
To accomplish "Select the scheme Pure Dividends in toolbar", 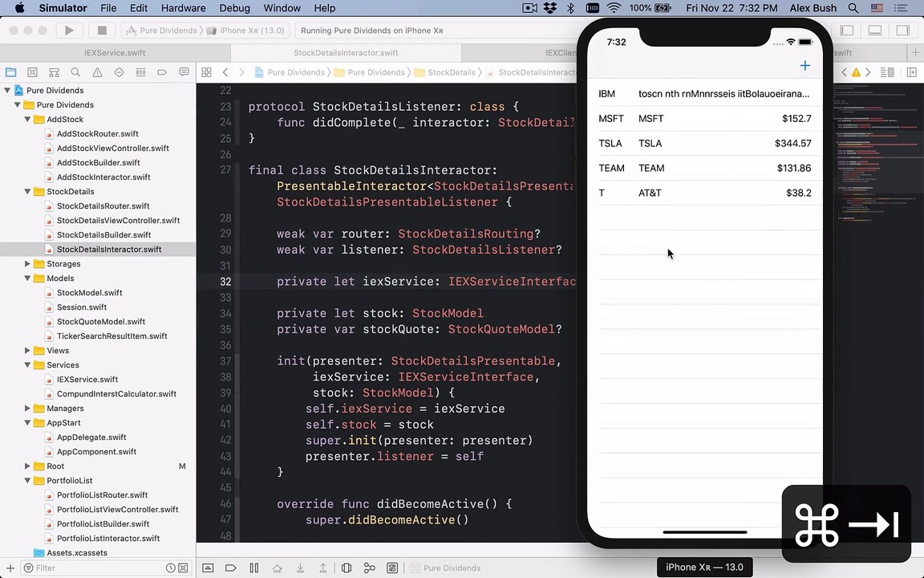I will [161, 30].
